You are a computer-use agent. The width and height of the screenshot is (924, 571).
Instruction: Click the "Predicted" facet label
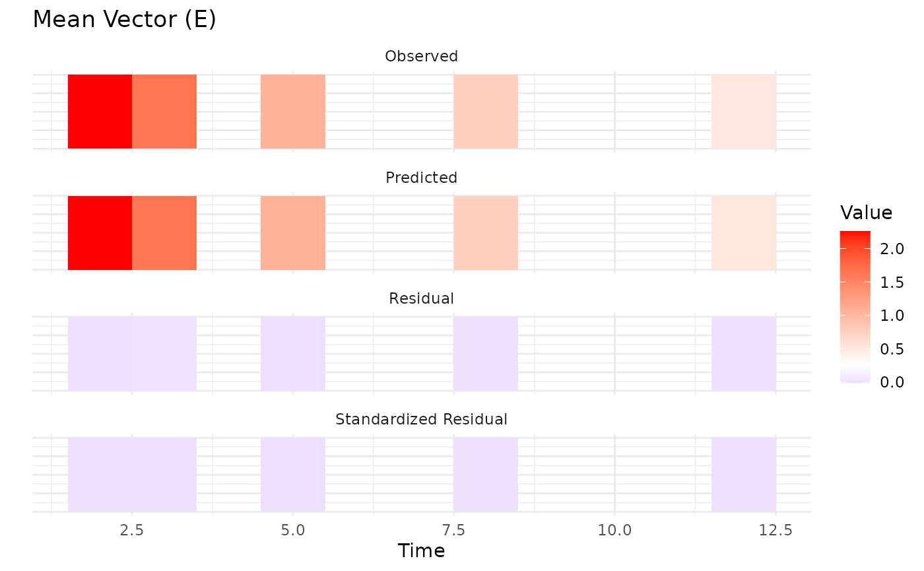(421, 178)
